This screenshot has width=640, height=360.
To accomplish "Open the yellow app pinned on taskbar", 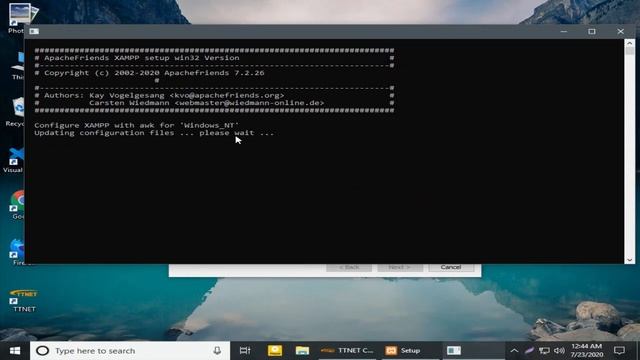I will coord(275,351).
